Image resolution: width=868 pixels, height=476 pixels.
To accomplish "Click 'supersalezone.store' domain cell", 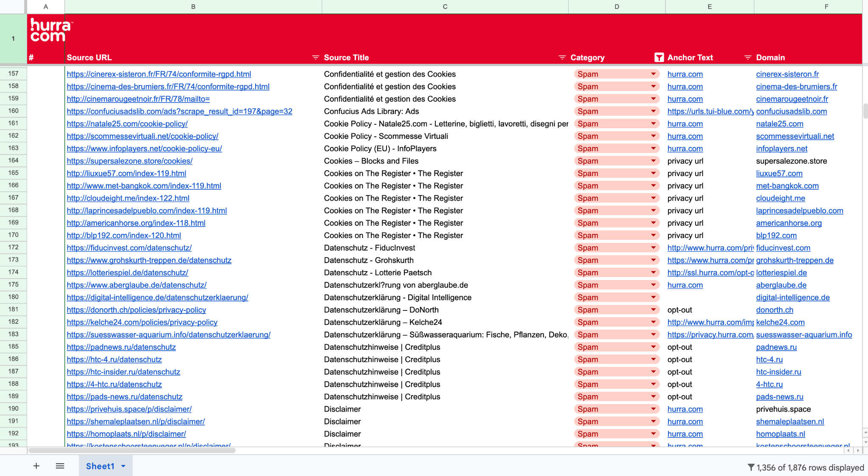I will click(791, 161).
